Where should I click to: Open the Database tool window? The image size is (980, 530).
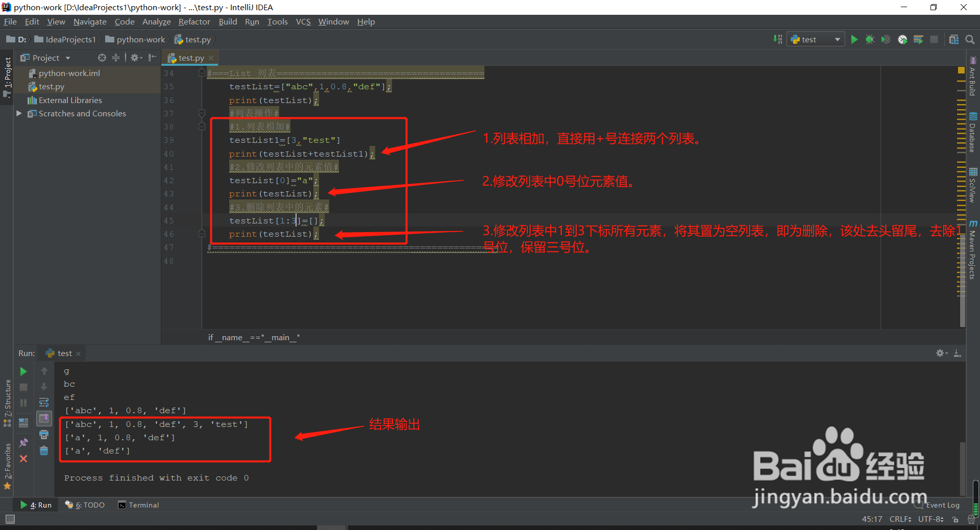pos(973,133)
